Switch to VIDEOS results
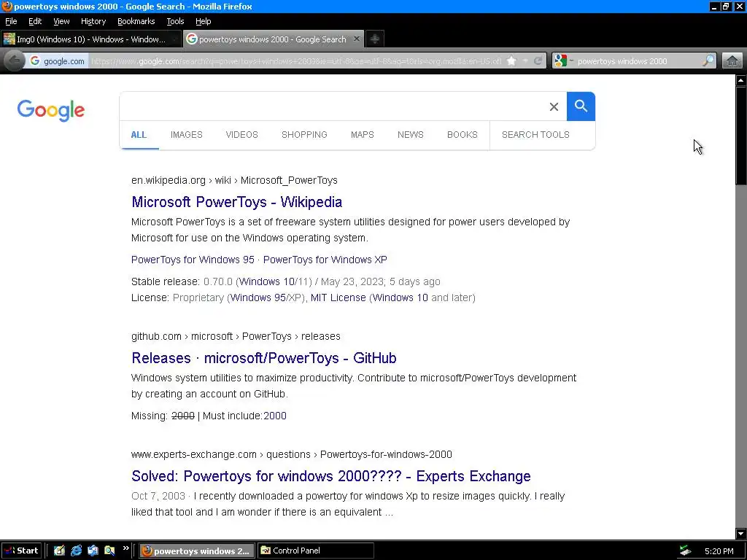Viewport: 747px width, 560px height. coord(242,135)
